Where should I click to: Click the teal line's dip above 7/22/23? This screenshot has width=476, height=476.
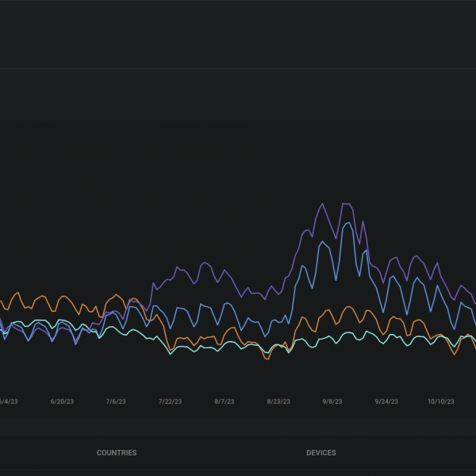point(171,354)
